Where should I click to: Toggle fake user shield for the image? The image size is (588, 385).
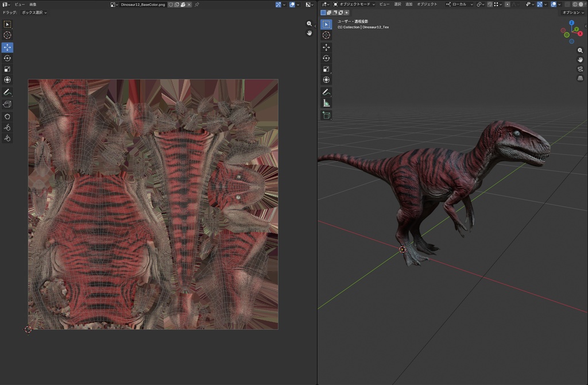[171, 5]
